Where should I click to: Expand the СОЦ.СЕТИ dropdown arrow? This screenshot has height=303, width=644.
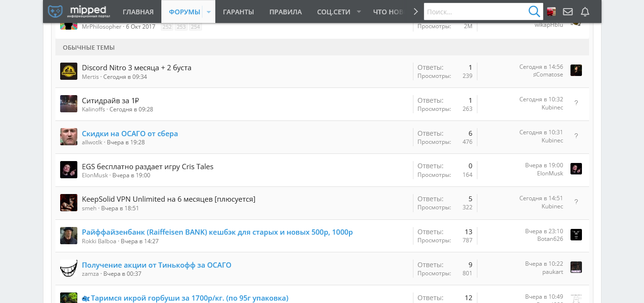coord(359,12)
